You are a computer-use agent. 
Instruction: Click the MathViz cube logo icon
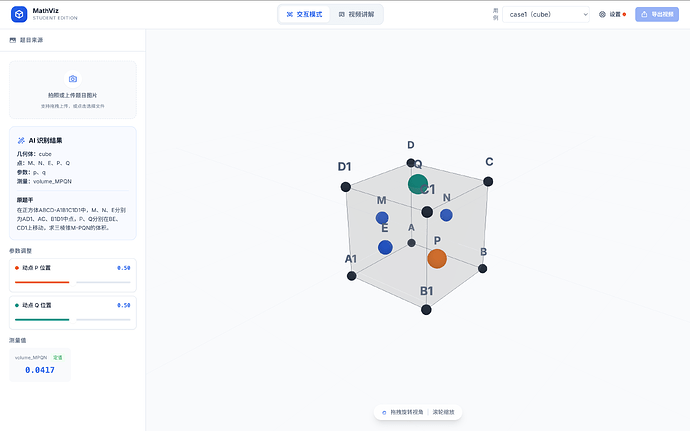[x=17, y=15]
